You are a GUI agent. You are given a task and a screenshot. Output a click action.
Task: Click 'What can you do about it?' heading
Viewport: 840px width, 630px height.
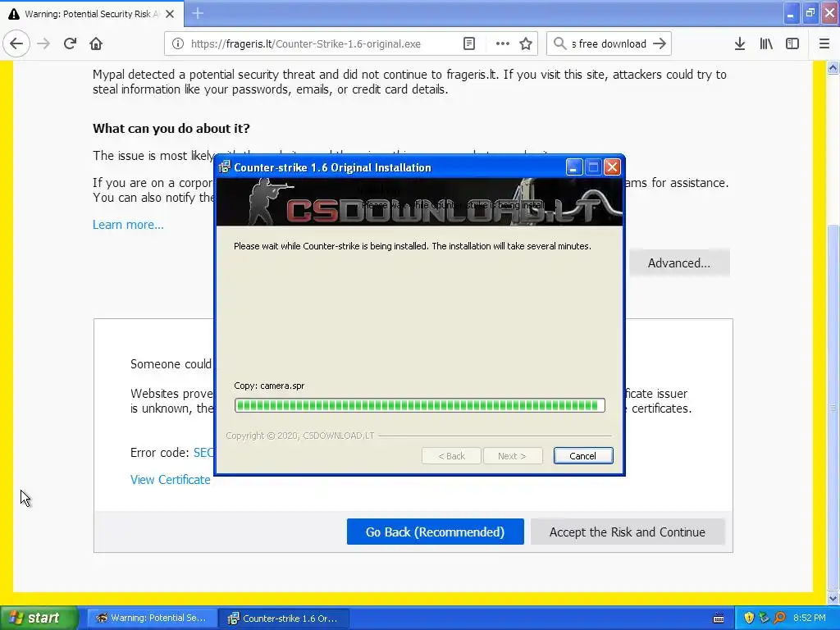171,129
